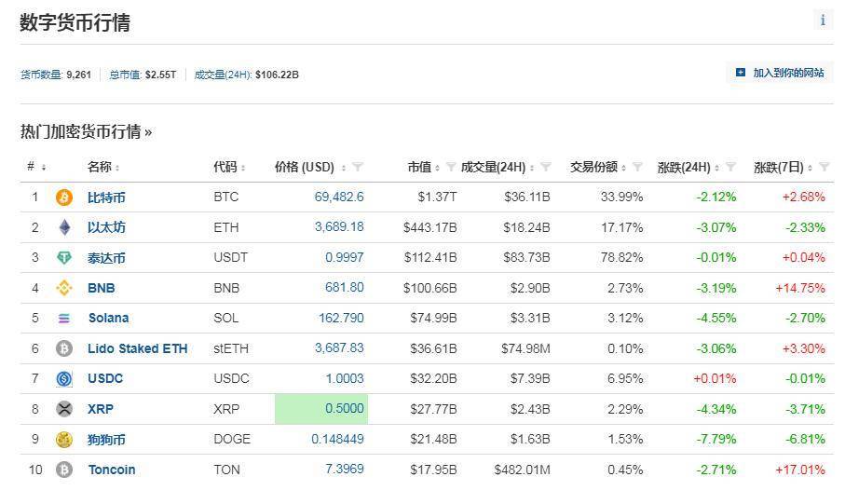Image resolution: width=845 pixels, height=504 pixels.
Task: Open the 比特币 name link
Action: pos(106,198)
